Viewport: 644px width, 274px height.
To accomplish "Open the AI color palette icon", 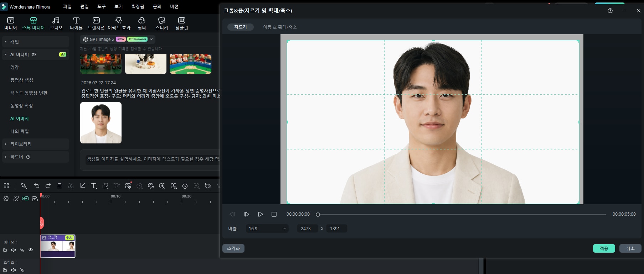I will pyautogui.click(x=151, y=186).
